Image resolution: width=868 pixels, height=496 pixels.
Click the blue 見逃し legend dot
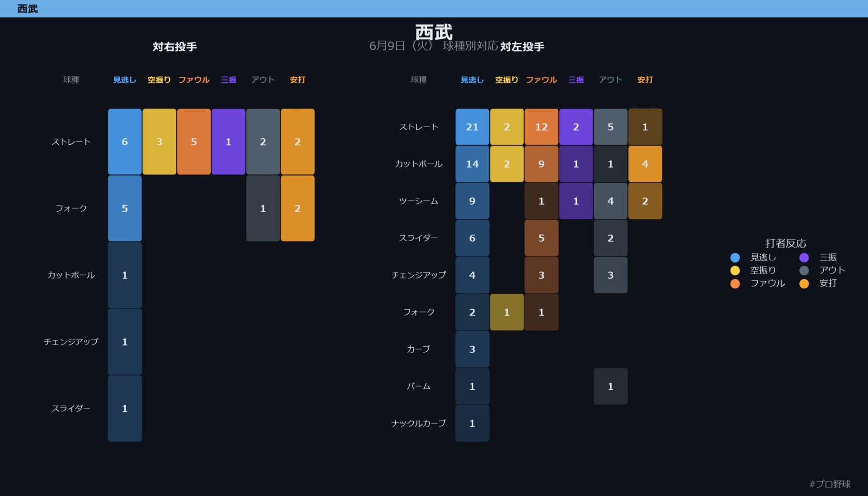tap(735, 257)
